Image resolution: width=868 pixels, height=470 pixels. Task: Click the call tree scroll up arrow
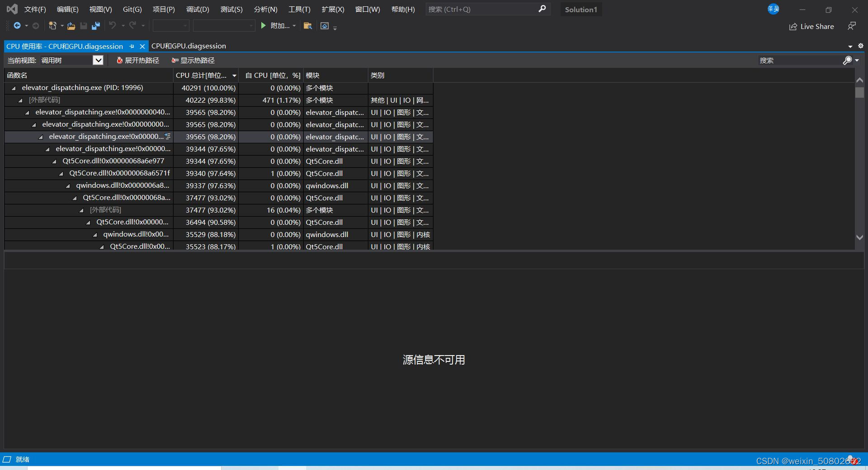(x=859, y=80)
